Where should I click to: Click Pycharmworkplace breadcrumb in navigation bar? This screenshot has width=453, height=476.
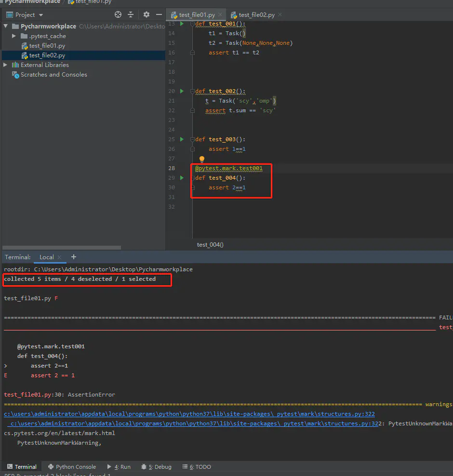32,2
